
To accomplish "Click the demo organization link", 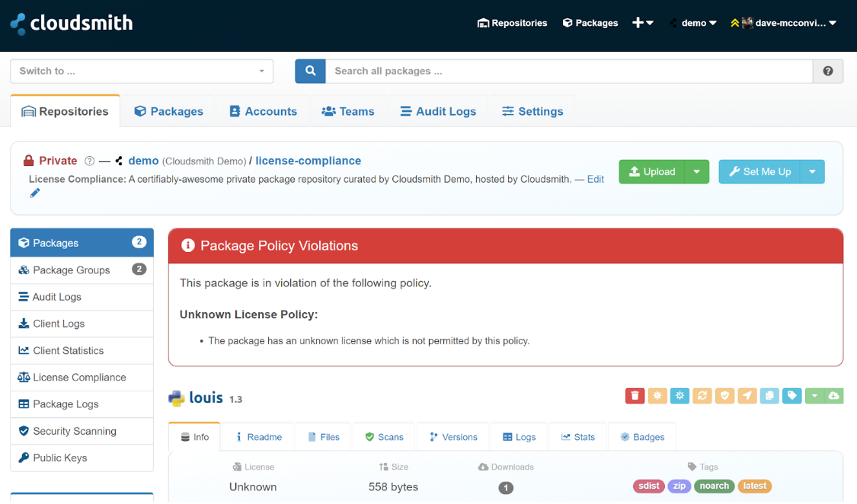I will point(143,161).
